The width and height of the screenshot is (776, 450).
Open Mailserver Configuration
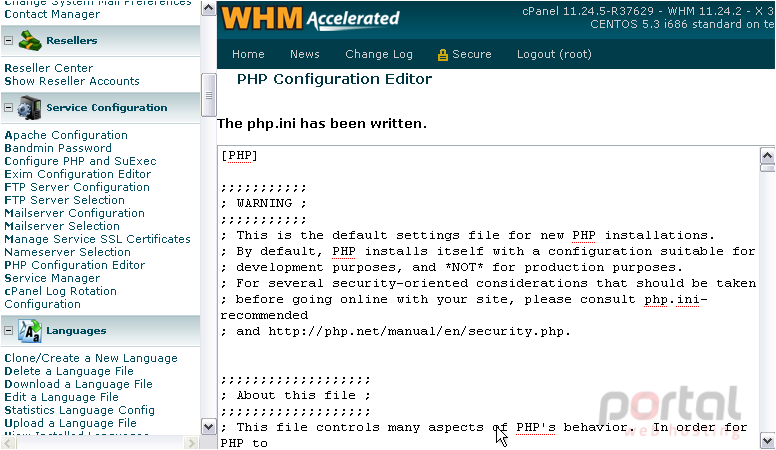coord(74,213)
